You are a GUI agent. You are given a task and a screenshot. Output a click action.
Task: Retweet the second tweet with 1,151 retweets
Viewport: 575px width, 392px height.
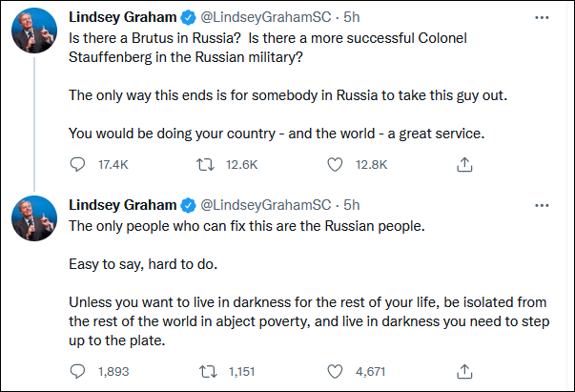pos(204,369)
